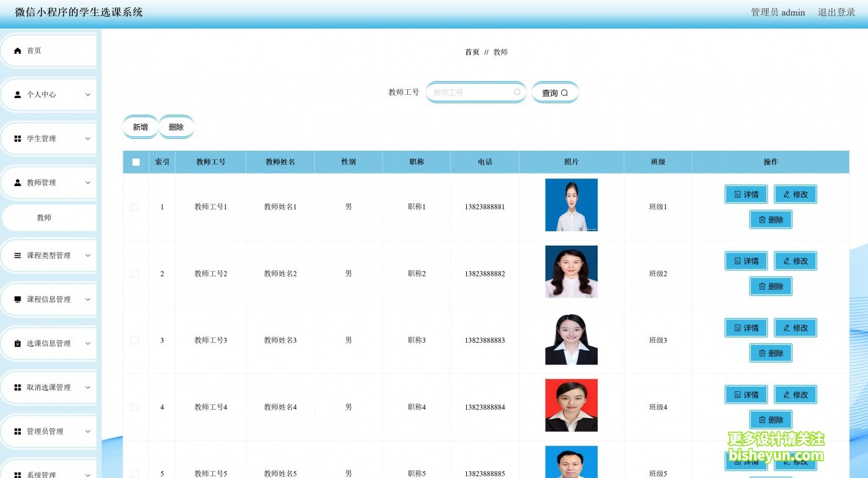This screenshot has height=478, width=868.
Task: Click the monitor icon beside 课程信息管理
Action: pyautogui.click(x=17, y=299)
